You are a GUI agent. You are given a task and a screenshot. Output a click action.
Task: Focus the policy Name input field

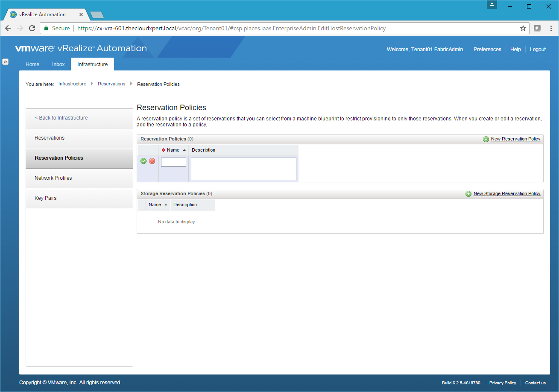(x=173, y=162)
